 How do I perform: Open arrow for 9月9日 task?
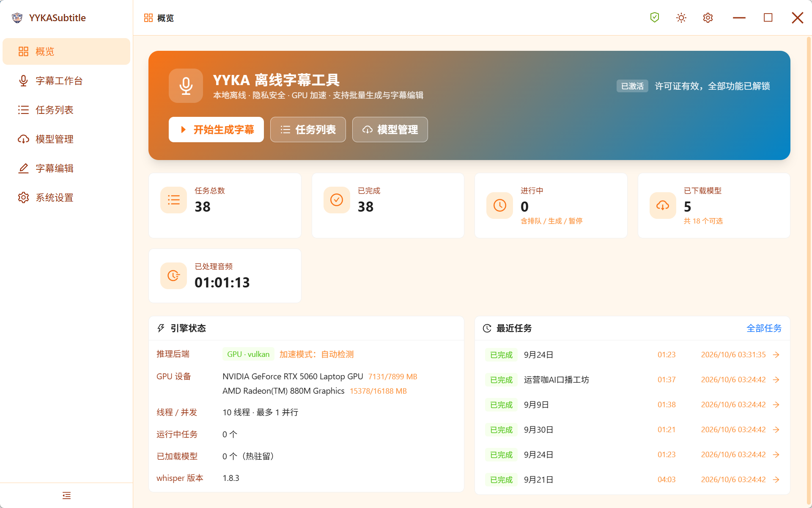coord(776,405)
